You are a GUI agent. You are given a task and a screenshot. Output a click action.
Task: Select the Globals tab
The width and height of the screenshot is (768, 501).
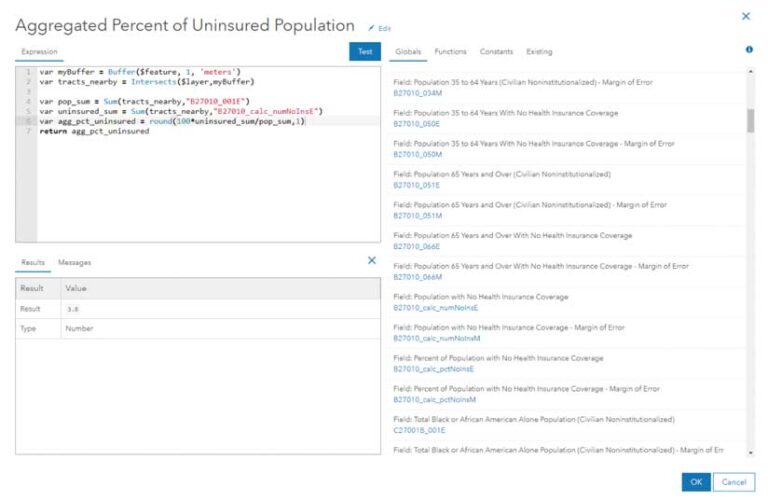(408, 51)
